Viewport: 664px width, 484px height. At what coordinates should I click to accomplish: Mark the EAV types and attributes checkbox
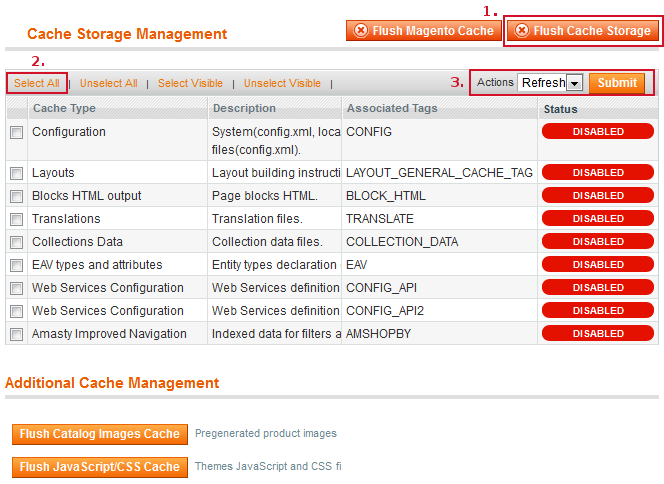[16, 266]
